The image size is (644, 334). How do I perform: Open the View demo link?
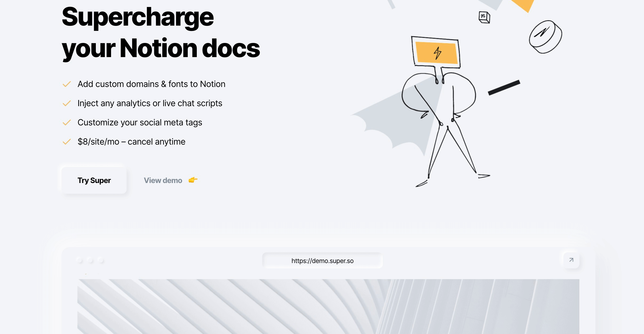point(163,180)
